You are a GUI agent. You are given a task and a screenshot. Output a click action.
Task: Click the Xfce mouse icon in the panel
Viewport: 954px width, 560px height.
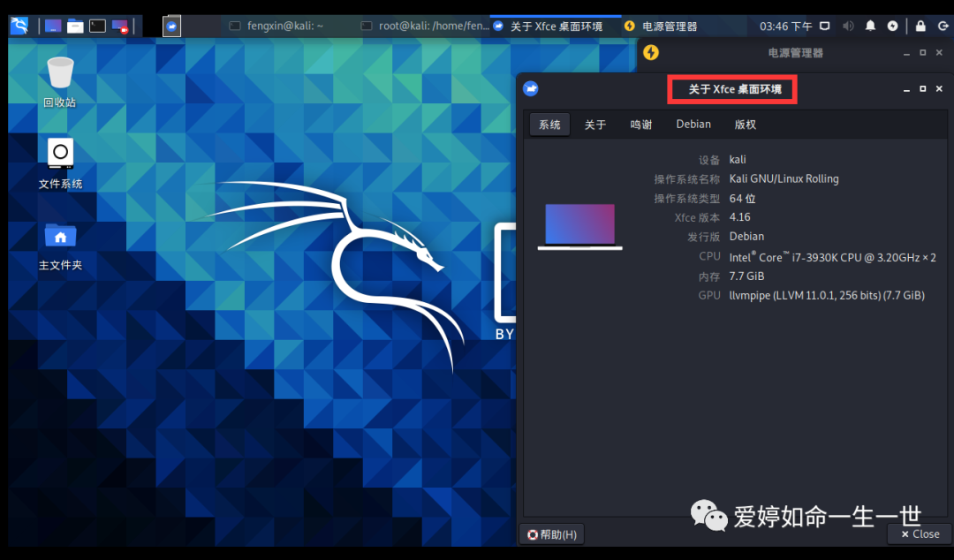171,26
